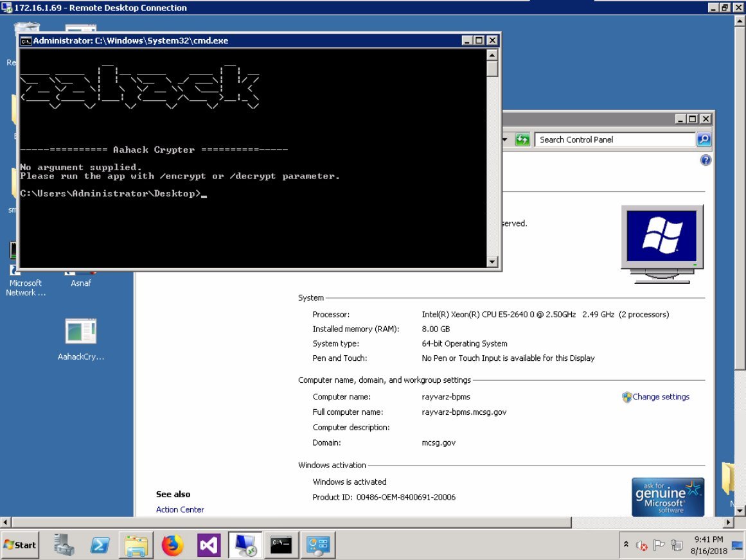This screenshot has width=746, height=560.
Task: Click the Start button
Action: click(20, 545)
